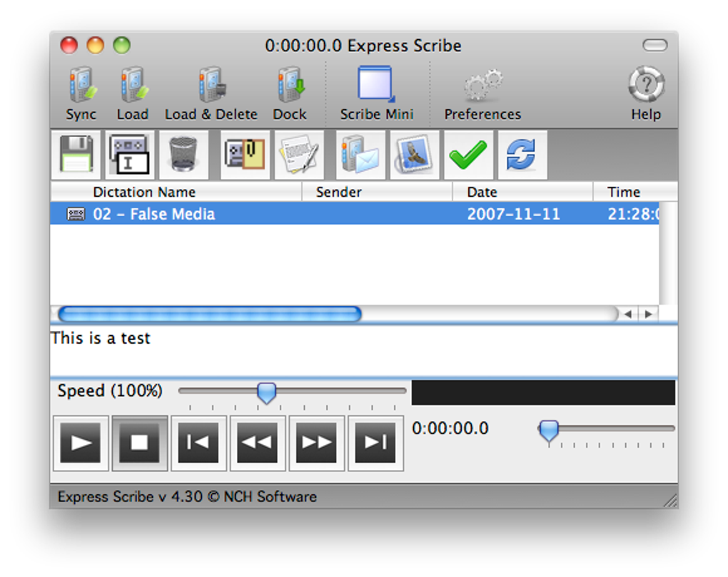Sort list by the Date column
728x577 pixels.
pyautogui.click(x=482, y=192)
